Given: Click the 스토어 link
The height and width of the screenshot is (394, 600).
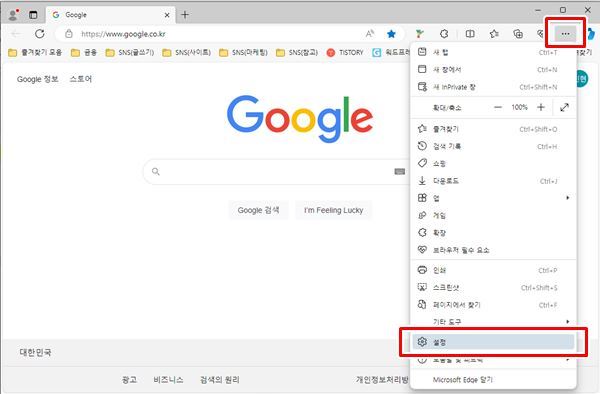Looking at the screenshot, I should (81, 79).
